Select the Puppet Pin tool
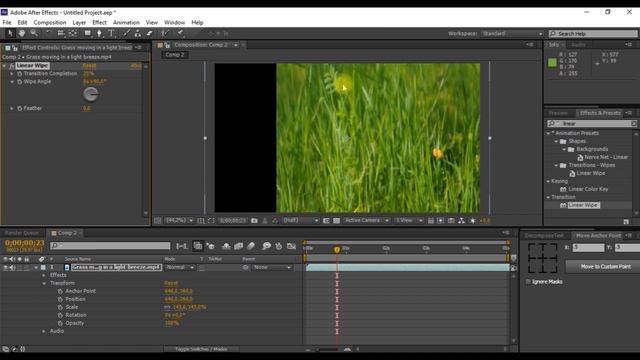The width and height of the screenshot is (640, 360). [180, 33]
